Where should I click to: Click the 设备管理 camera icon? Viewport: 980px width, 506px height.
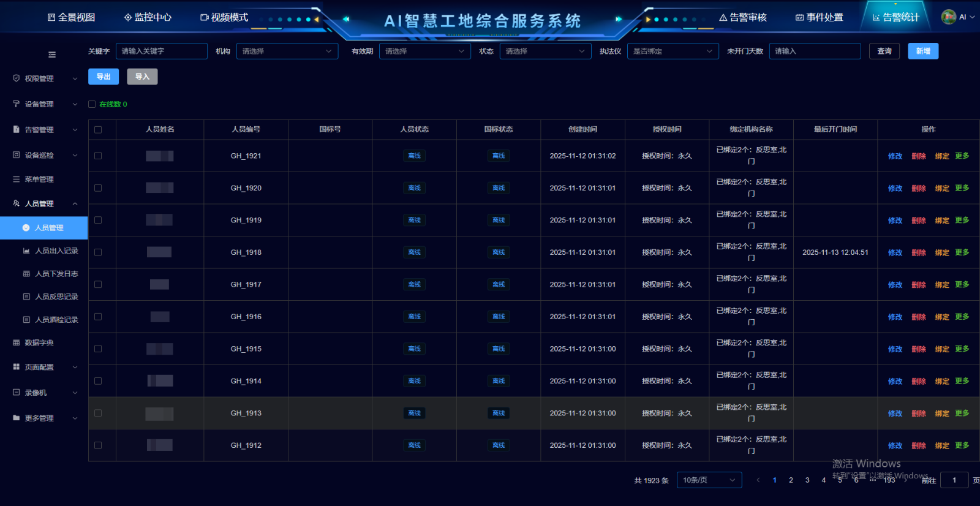17,104
